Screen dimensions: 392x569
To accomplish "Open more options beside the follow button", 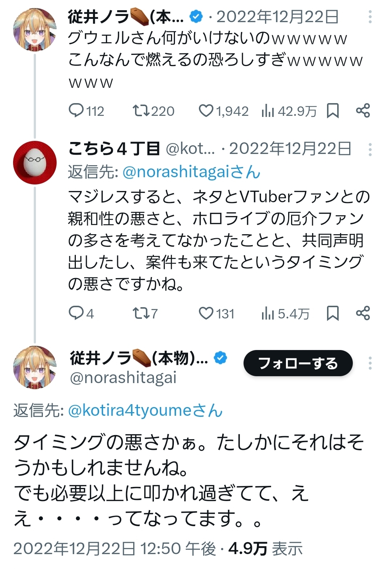I will coord(370,363).
